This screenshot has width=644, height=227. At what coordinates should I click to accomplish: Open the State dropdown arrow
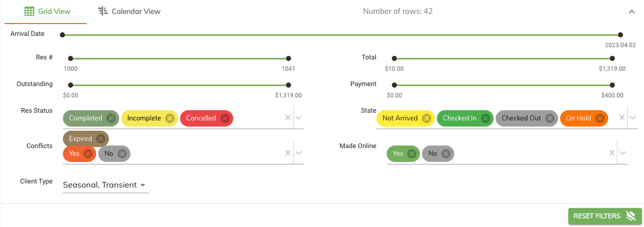click(633, 118)
